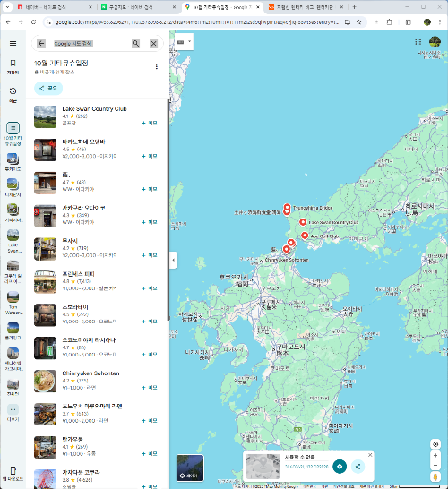This screenshot has height=489, width=448.
Task: Collapse the side panel with arrow handle
Action: [x=174, y=260]
